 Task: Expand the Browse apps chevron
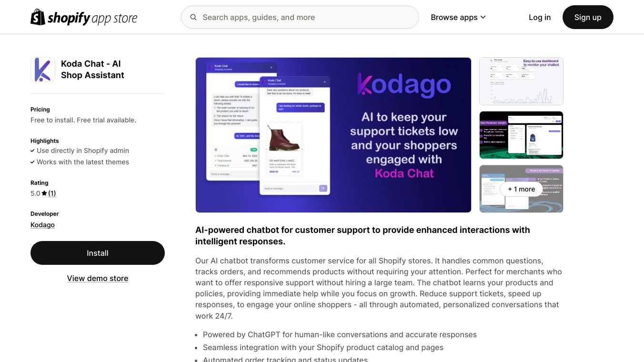tap(483, 17)
